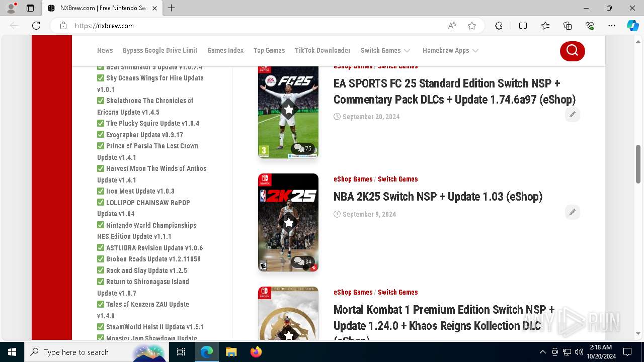Open a new tab with the plus button
Screen dimensions: 644x362
coord(171,8)
